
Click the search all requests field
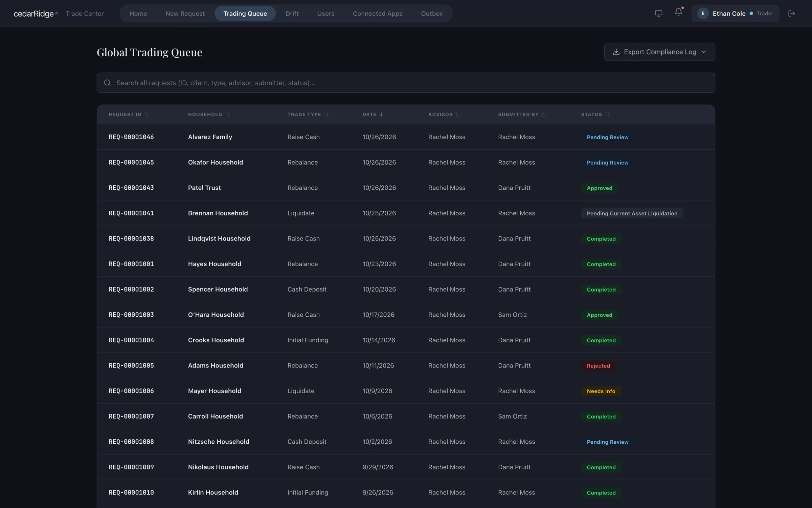406,83
